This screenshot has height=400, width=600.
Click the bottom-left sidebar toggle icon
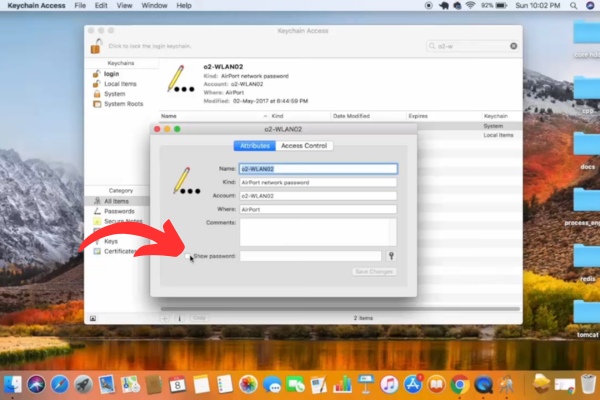tap(93, 318)
